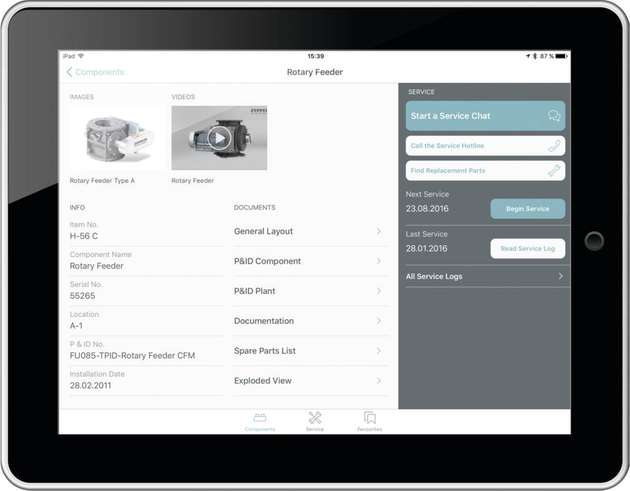Select next service date 23.08.2016
This screenshot has width=630, height=491.
pyautogui.click(x=427, y=209)
